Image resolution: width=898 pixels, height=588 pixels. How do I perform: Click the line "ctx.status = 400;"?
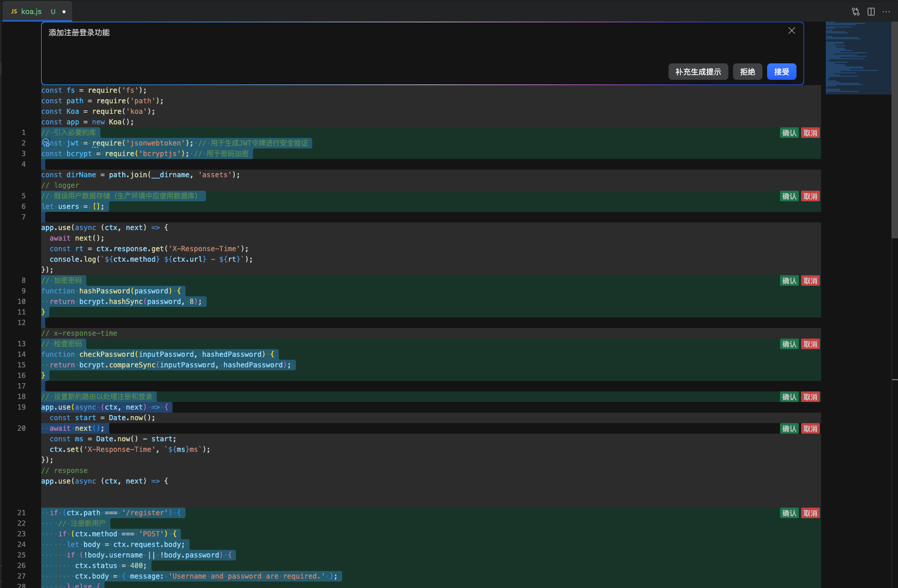111,566
